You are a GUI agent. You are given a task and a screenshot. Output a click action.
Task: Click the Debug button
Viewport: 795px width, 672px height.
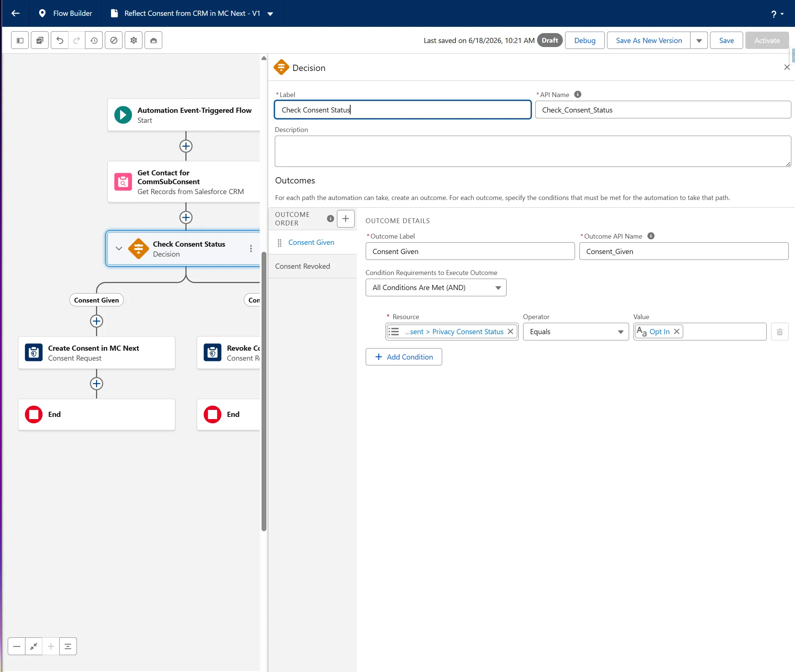(585, 40)
